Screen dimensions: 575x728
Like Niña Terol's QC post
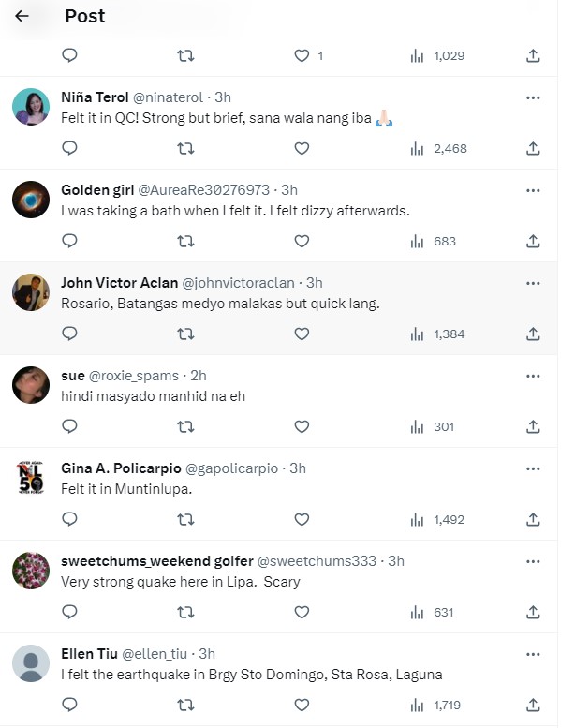302,148
